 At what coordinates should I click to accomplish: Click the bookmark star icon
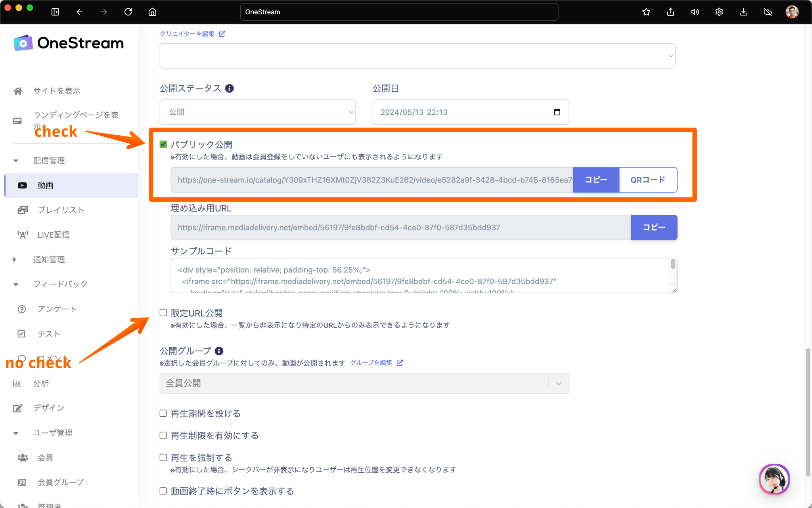(x=646, y=12)
